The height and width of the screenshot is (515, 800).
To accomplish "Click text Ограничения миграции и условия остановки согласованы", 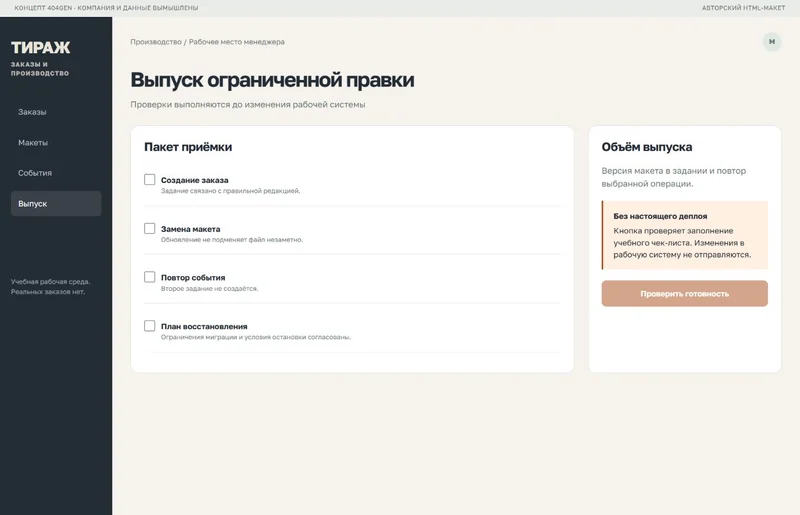I will (256, 337).
